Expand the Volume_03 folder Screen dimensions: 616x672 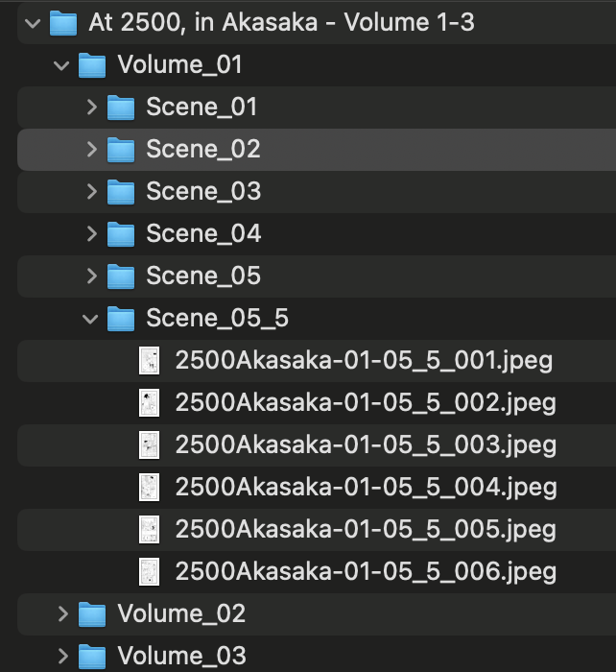pyautogui.click(x=63, y=656)
